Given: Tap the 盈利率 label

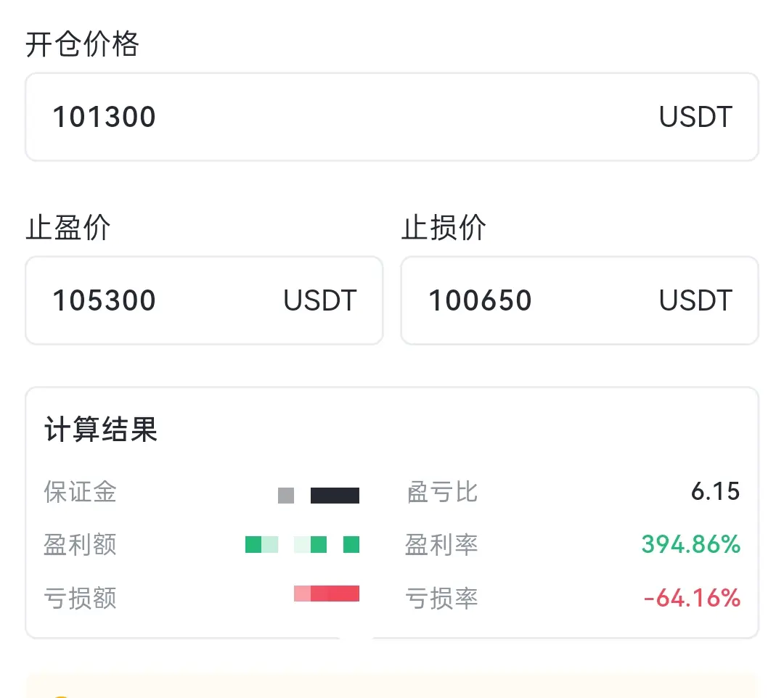Looking at the screenshot, I should click(441, 544).
